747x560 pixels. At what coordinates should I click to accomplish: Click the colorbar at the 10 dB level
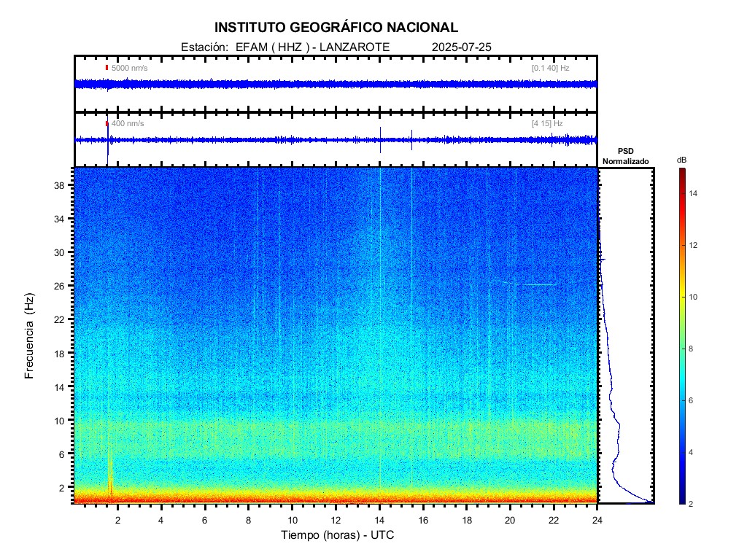683,297
